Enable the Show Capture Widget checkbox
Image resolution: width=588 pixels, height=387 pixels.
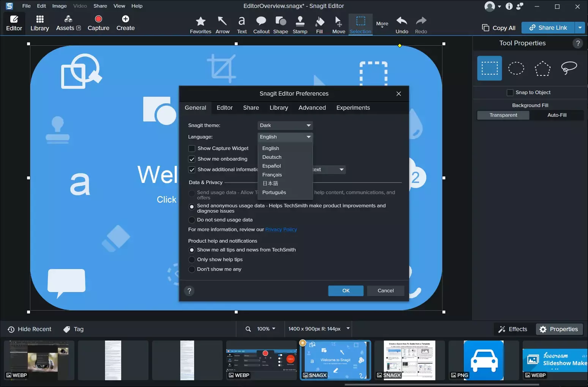[x=192, y=148]
